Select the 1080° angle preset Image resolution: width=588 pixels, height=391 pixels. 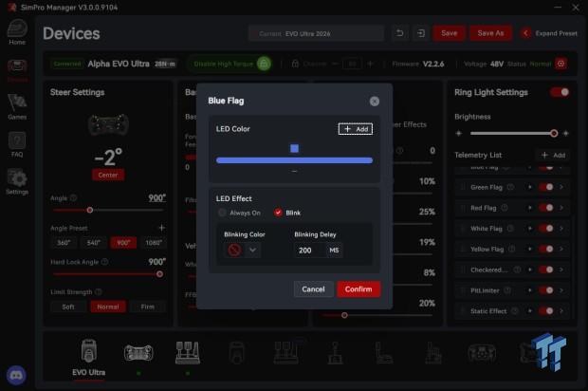click(x=154, y=243)
